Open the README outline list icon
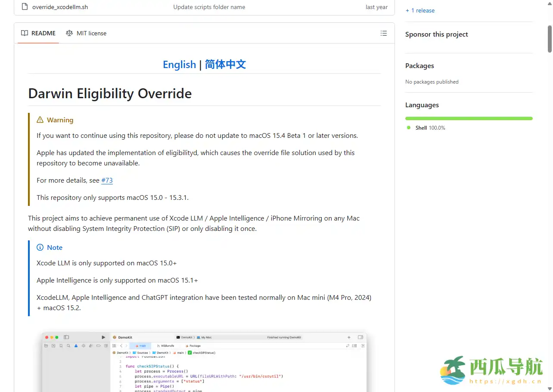Image resolution: width=553 pixels, height=392 pixels. [383, 33]
